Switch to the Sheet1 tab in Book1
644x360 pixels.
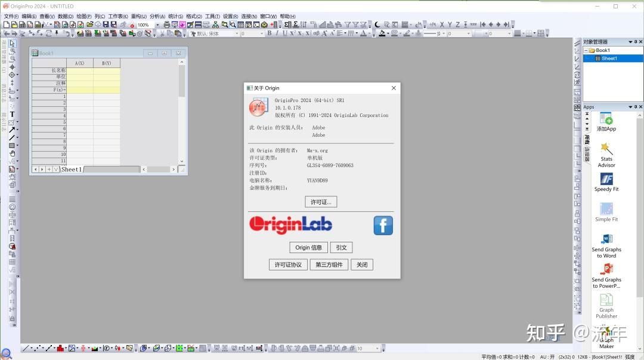71,169
